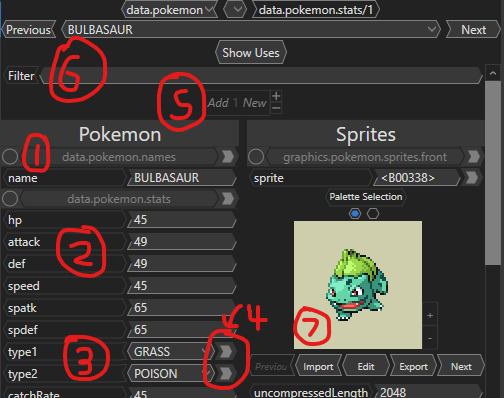Follow the arrow icon next to type2 POISON

point(226,374)
